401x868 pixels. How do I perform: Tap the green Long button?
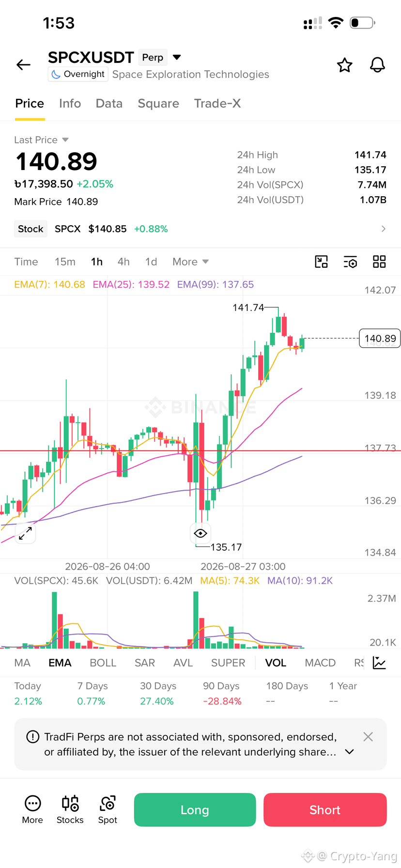click(195, 810)
